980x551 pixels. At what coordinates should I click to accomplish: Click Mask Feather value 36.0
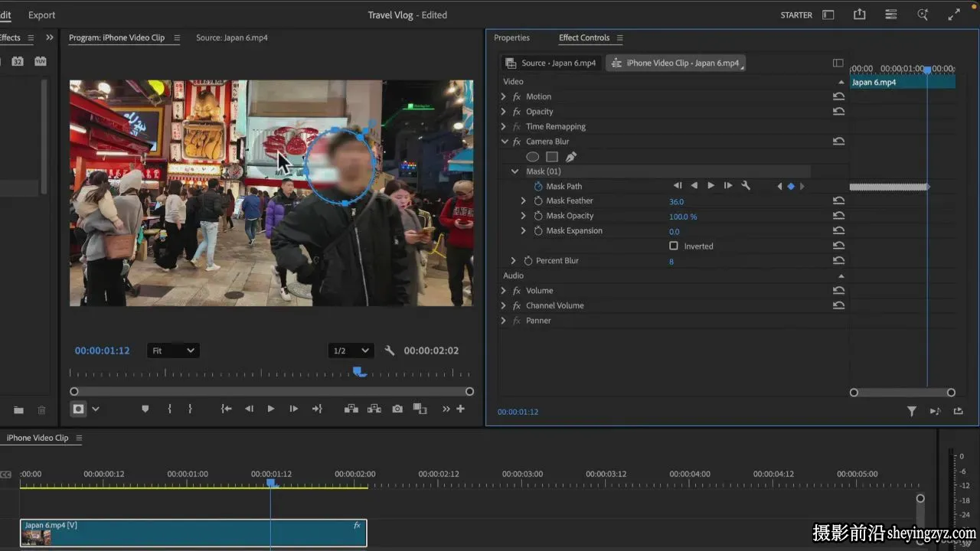[x=677, y=201]
